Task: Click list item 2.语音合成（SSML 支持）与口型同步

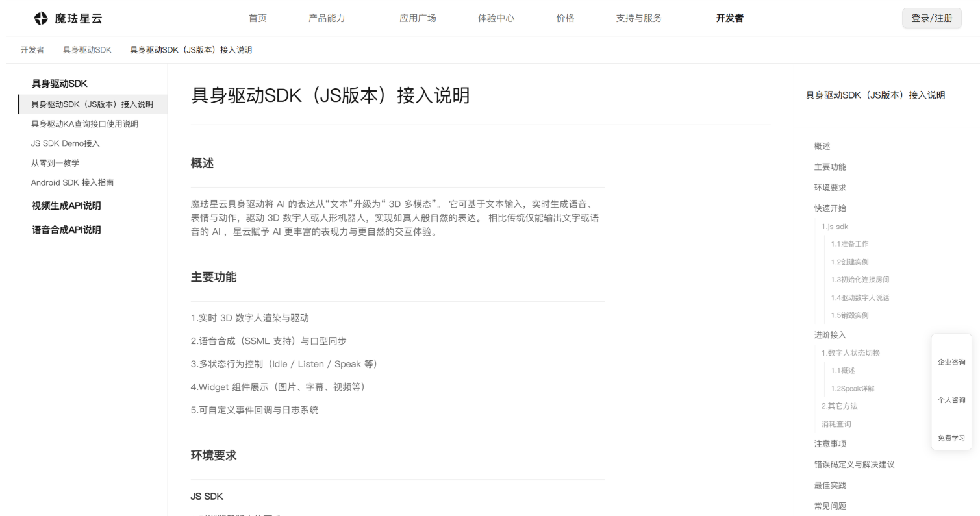Action: point(269,341)
